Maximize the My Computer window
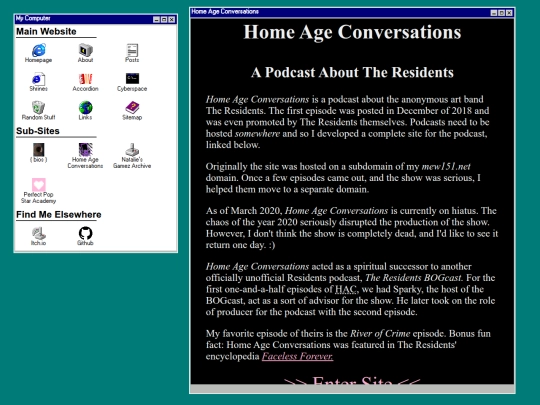 164,20
